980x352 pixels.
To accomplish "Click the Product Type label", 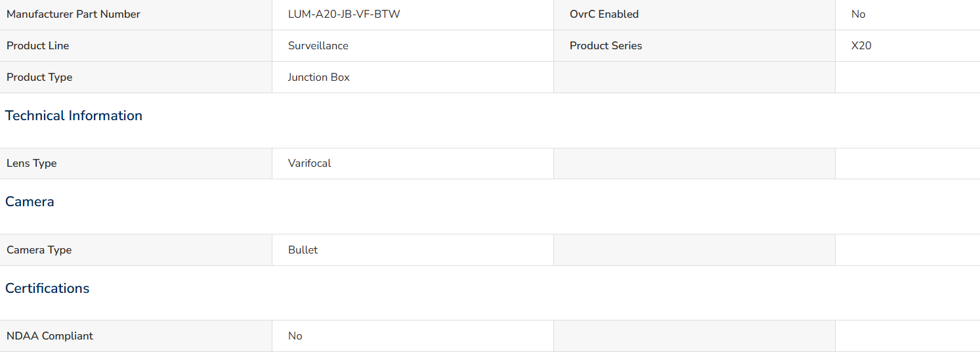I will [x=39, y=77].
